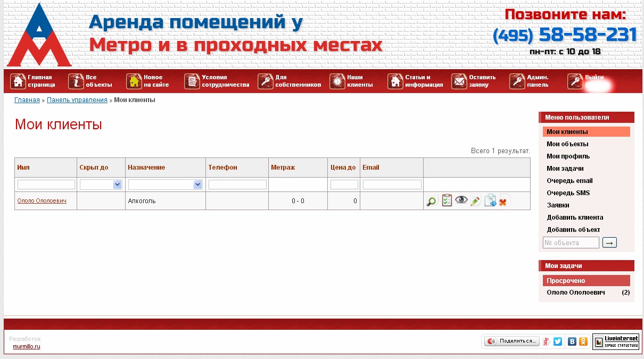Click the Главная breadcrumb link
The image size is (644, 359).
27,100
